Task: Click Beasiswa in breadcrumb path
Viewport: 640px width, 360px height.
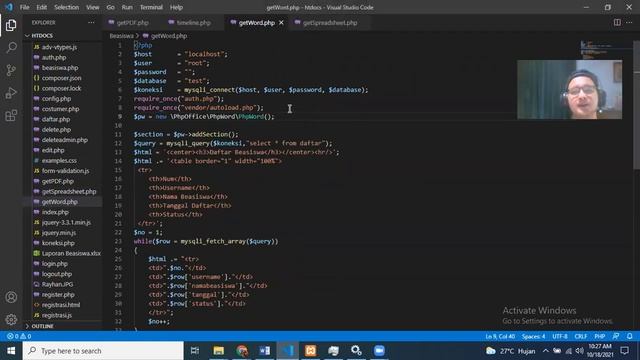Action: [x=121, y=36]
